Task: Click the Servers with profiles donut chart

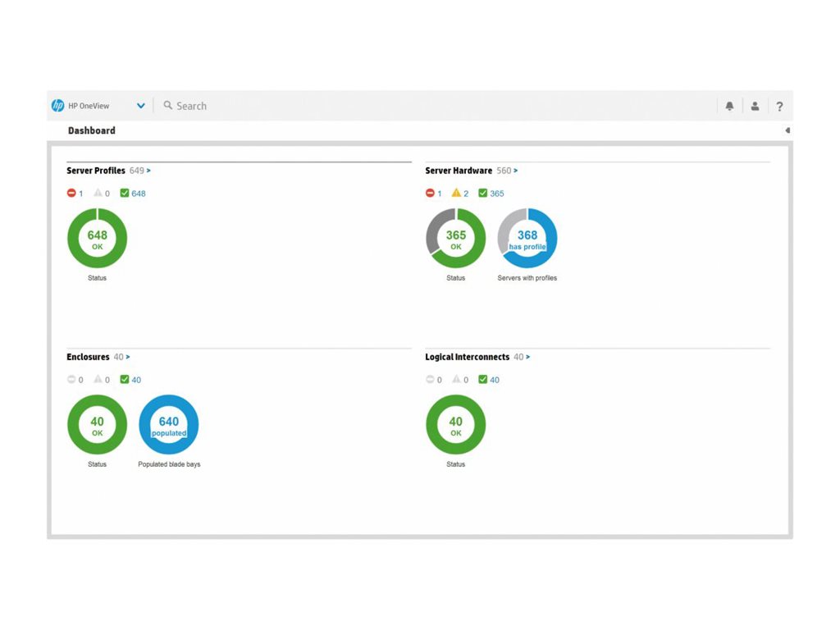Action: tap(527, 239)
